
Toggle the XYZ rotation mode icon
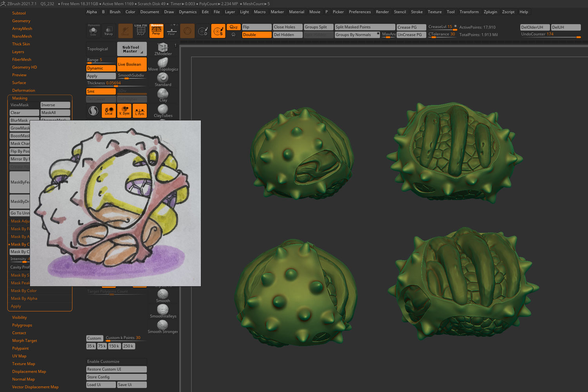[x=234, y=27]
